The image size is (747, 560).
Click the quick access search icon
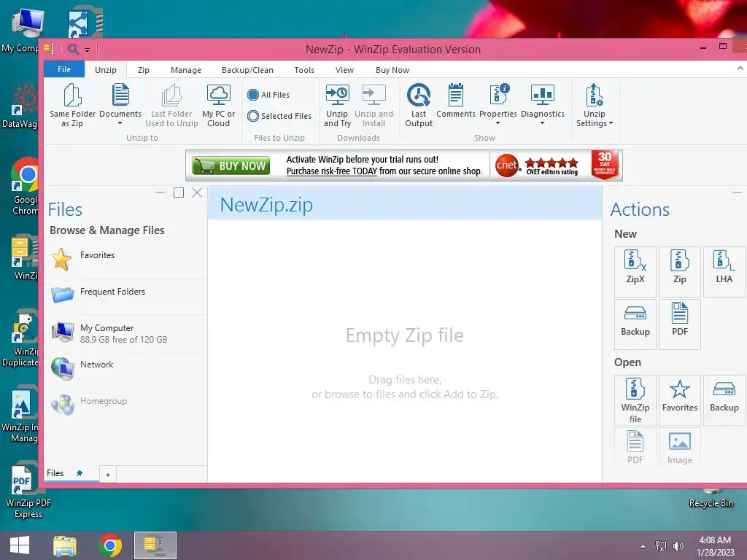click(73, 49)
